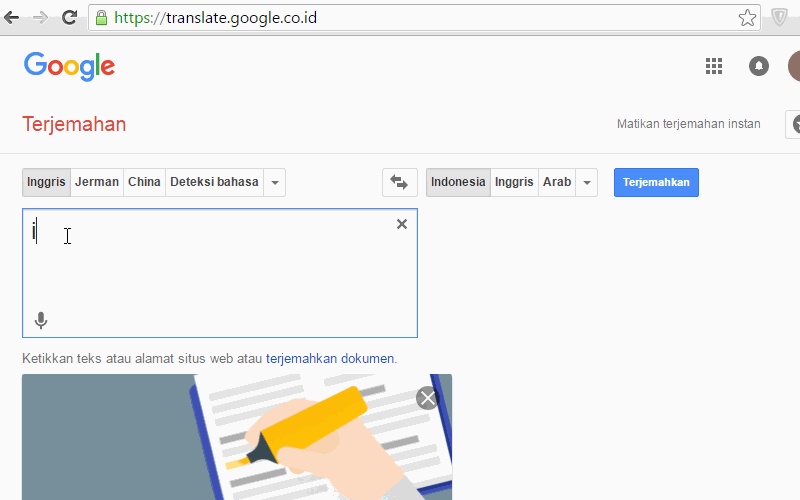
Task: Click Matikan terjemahan instan
Action: tap(688, 124)
